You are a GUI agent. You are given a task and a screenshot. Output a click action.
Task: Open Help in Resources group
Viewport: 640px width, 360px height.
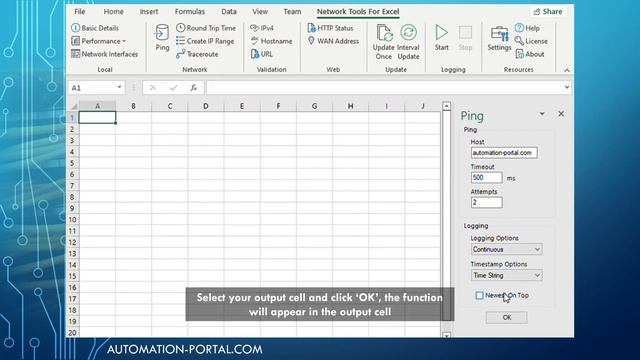click(x=527, y=28)
